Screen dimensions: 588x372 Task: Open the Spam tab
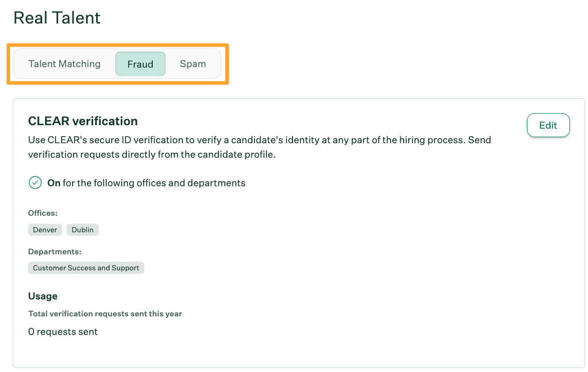pyautogui.click(x=193, y=64)
